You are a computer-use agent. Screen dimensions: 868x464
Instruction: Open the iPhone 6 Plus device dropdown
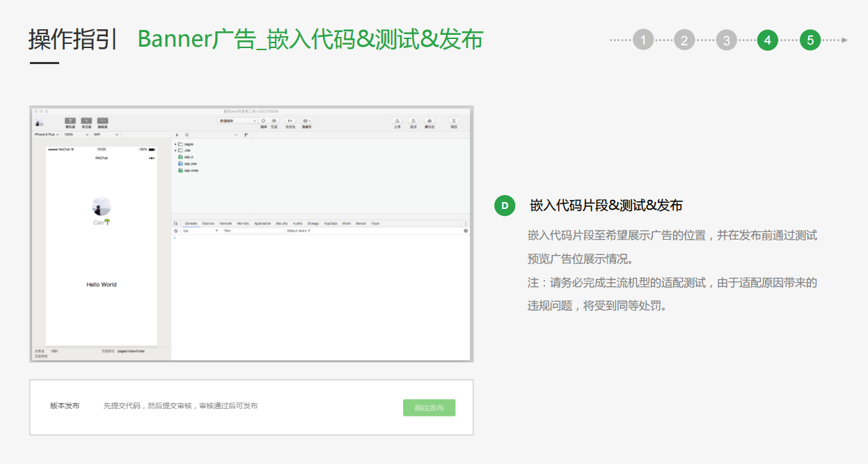point(47,134)
